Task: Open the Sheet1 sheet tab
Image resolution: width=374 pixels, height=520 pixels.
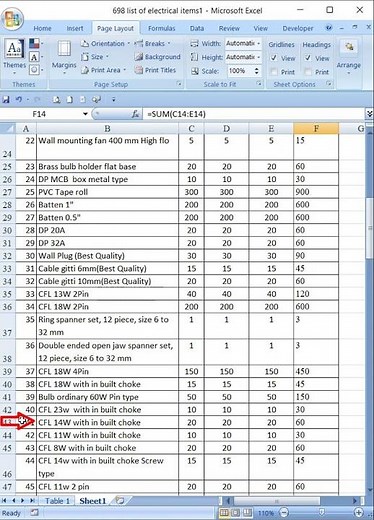Action: 93,501
